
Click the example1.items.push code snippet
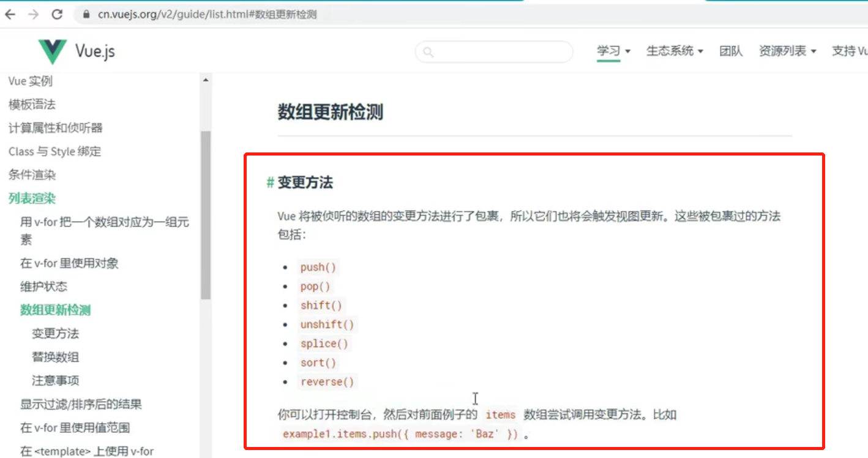pyautogui.click(x=400, y=435)
